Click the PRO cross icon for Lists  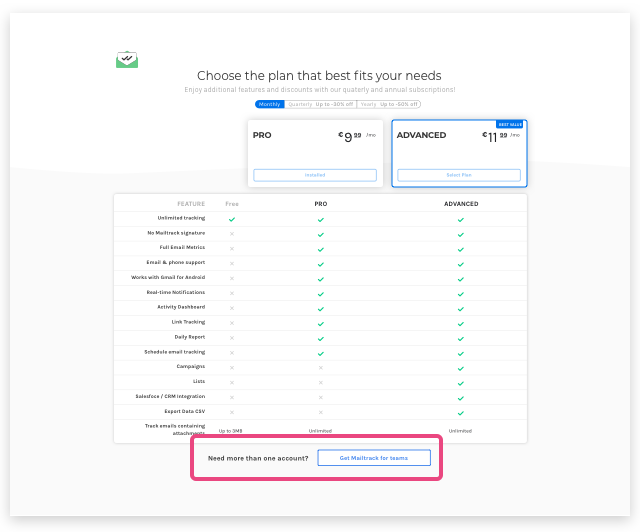pyautogui.click(x=321, y=382)
